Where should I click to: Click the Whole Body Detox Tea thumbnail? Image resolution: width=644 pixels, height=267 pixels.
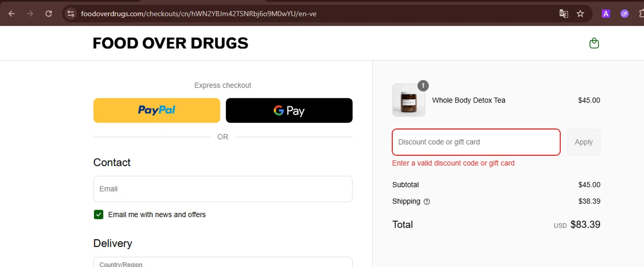tap(409, 100)
